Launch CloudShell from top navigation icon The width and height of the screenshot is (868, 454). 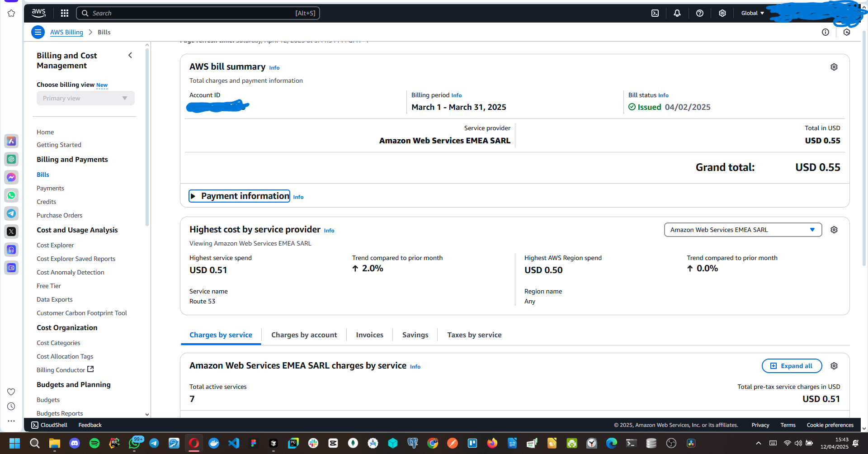655,13
